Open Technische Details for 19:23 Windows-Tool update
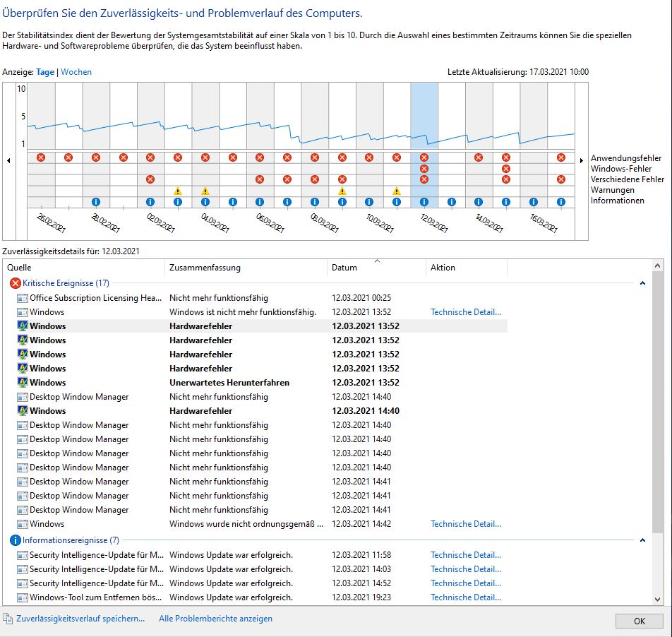 [x=466, y=597]
